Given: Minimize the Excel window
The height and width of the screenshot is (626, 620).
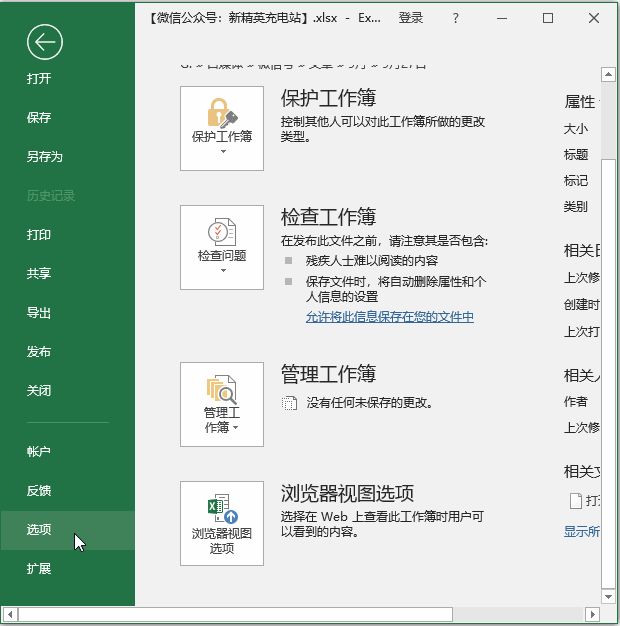Looking at the screenshot, I should pos(502,18).
